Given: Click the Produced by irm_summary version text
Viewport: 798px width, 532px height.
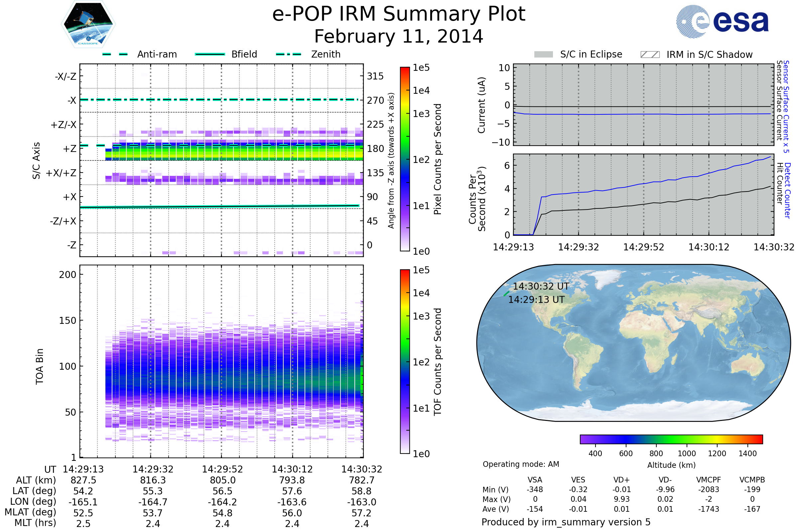Looking at the screenshot, I should [566, 522].
